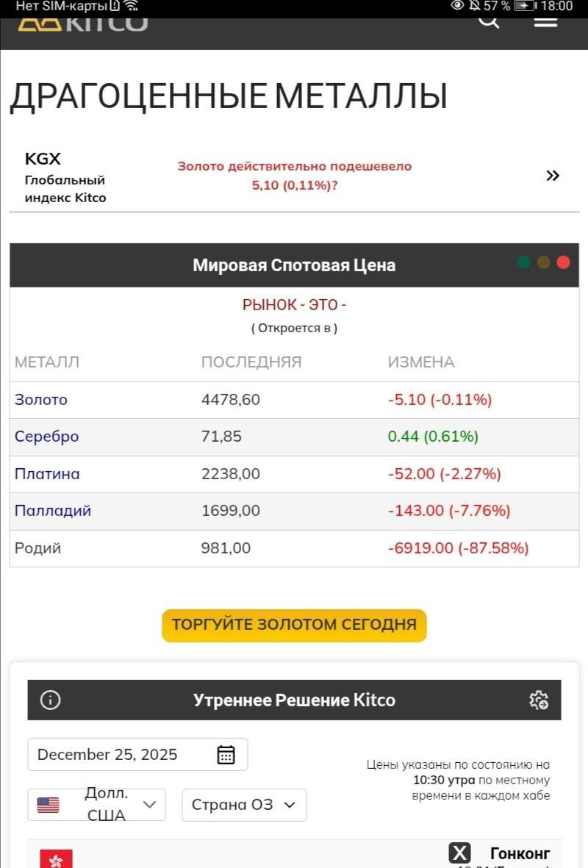Screen dimensions: 588x868
Task: Open the settings gear for Утреннее Решение Kitco
Action: tap(539, 700)
